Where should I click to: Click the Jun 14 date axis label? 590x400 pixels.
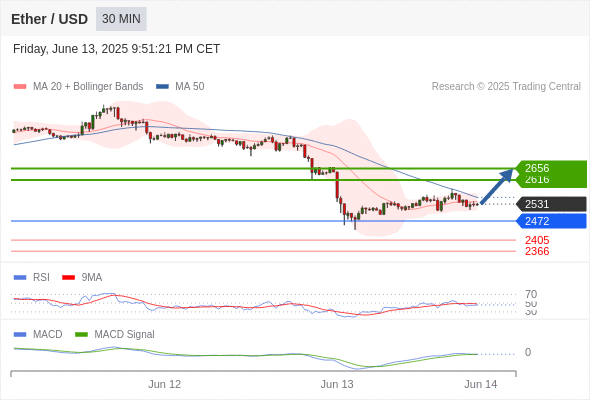point(481,385)
